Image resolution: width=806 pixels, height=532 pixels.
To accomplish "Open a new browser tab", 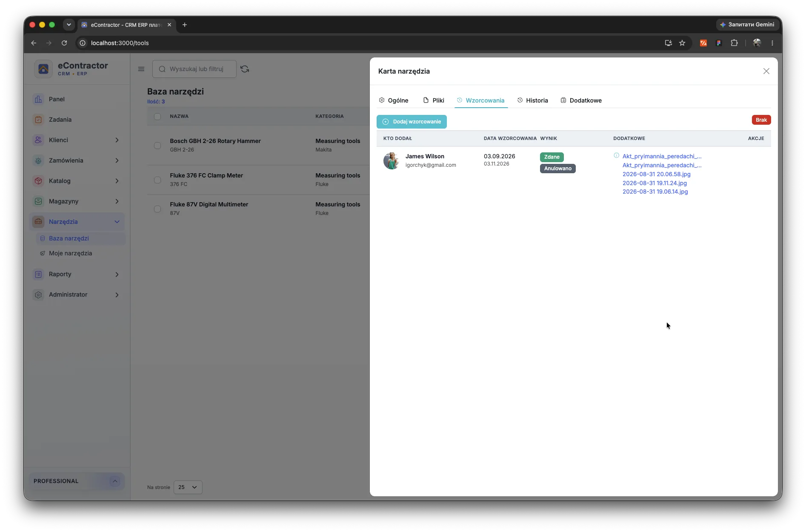I will click(185, 25).
